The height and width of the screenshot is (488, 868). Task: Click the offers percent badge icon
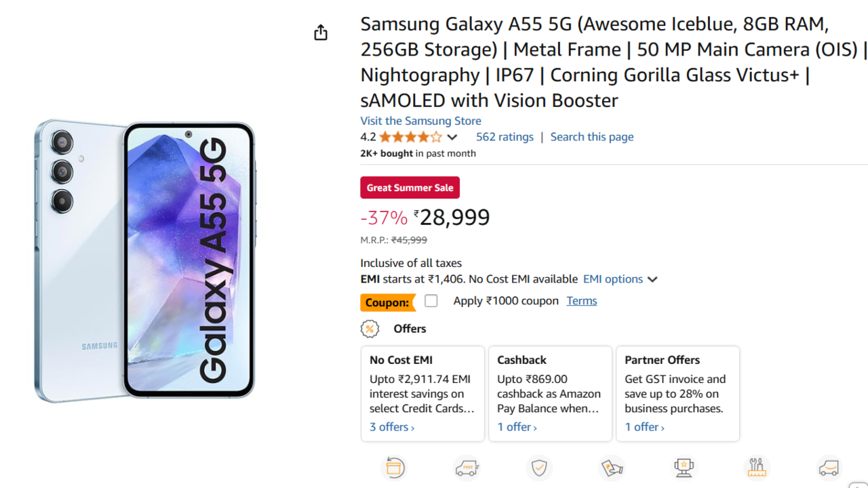(x=370, y=329)
